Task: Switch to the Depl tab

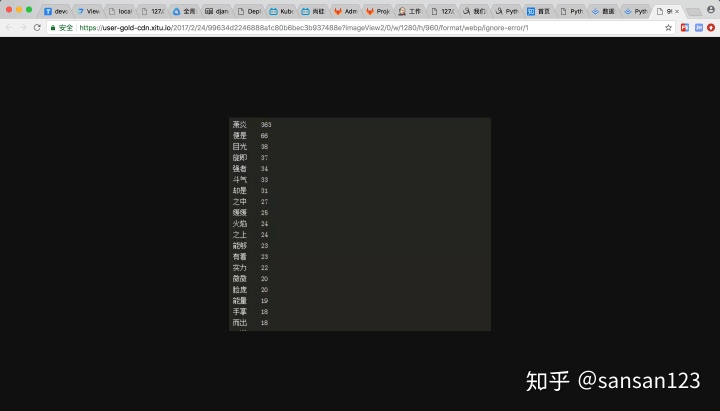Action: tap(249, 11)
